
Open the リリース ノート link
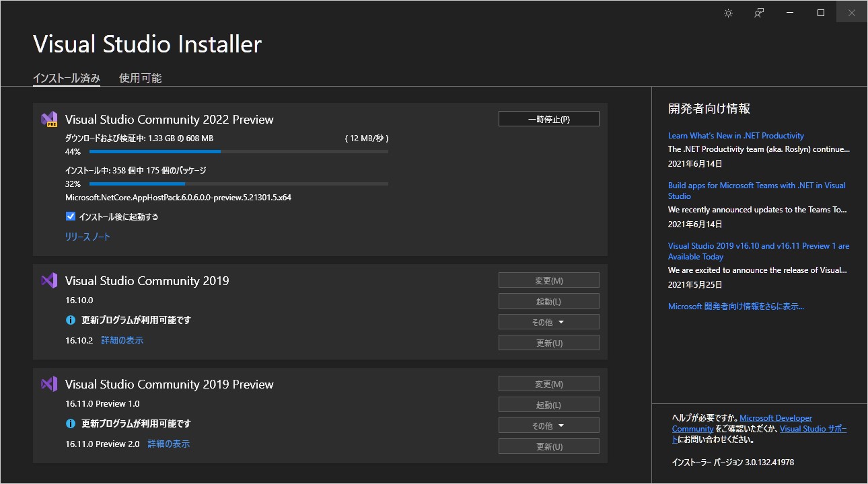point(87,237)
